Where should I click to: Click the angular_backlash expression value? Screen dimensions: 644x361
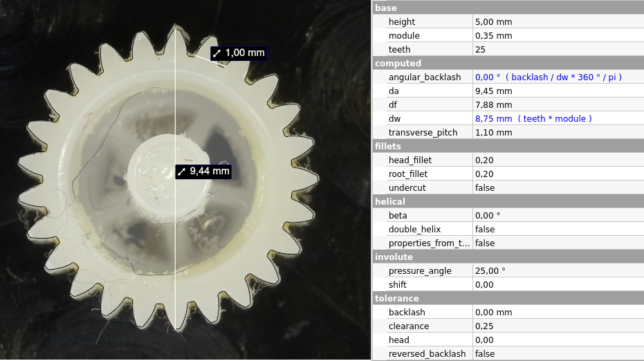[x=548, y=77]
